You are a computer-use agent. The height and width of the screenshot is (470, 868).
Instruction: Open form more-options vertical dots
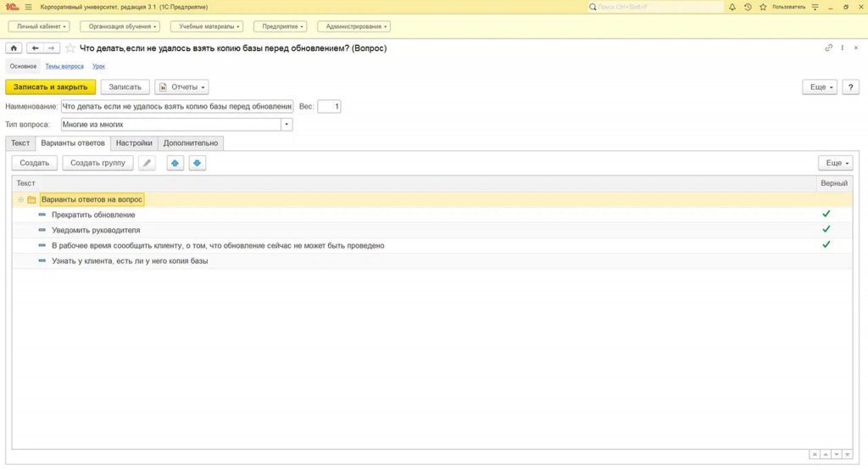[843, 48]
